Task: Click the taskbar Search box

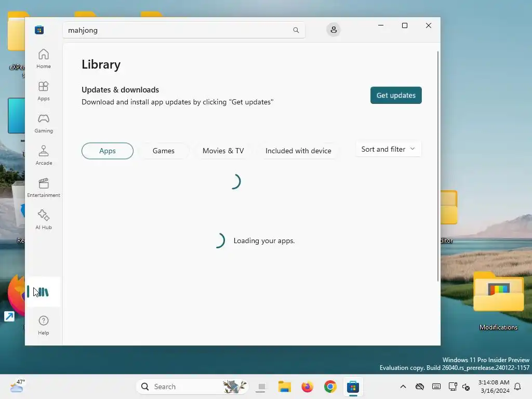Action: pos(192,387)
